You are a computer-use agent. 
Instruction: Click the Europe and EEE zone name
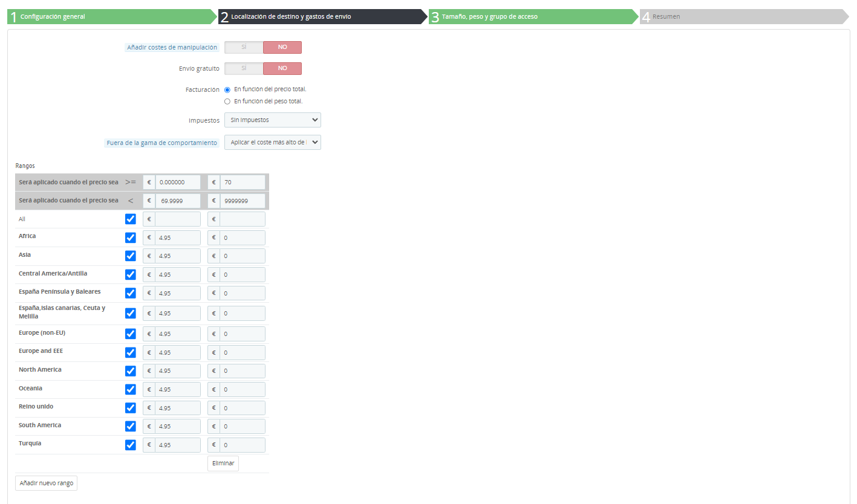(x=41, y=351)
